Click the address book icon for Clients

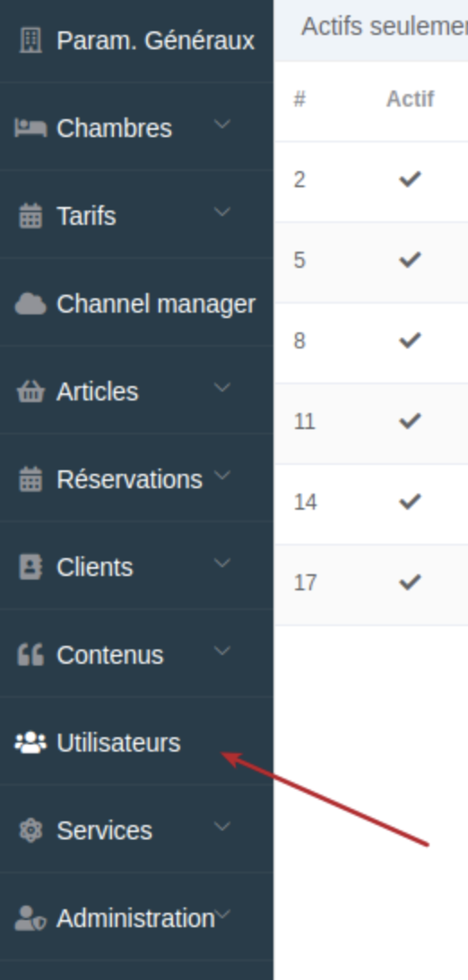click(30, 568)
